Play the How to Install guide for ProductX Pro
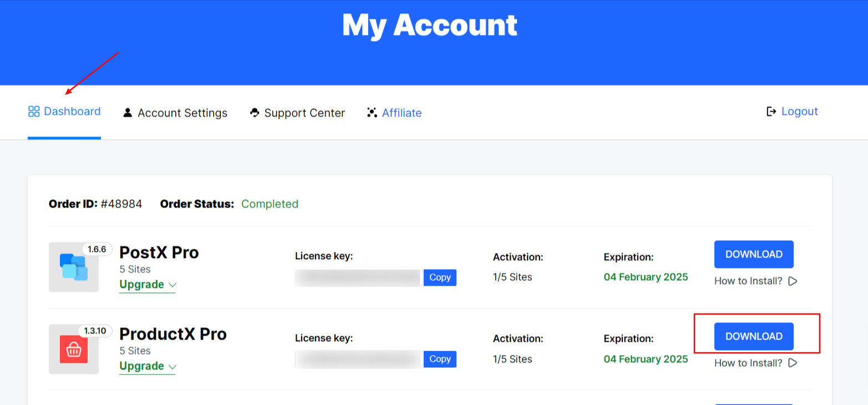 793,363
